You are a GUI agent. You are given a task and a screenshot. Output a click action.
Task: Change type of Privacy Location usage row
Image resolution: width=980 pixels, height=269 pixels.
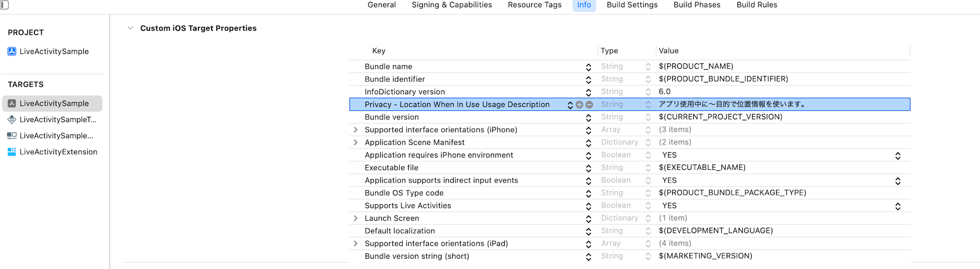point(648,105)
